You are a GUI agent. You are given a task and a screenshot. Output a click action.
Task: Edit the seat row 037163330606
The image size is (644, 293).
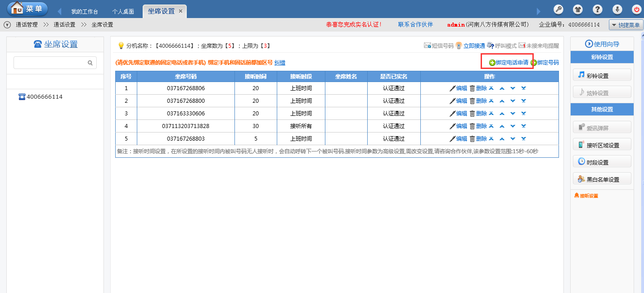point(458,114)
